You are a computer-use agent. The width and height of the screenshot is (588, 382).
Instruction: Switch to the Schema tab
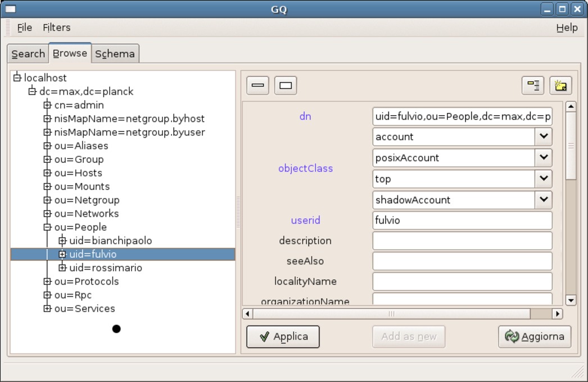(x=115, y=54)
